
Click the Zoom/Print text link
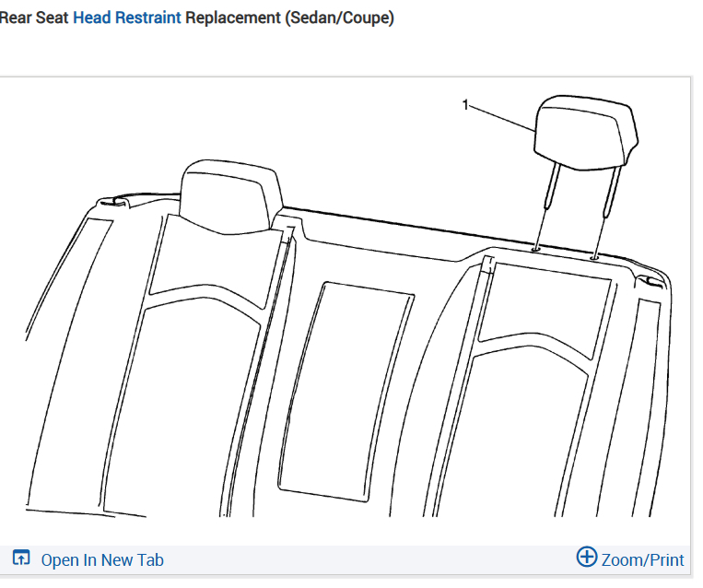(x=642, y=560)
